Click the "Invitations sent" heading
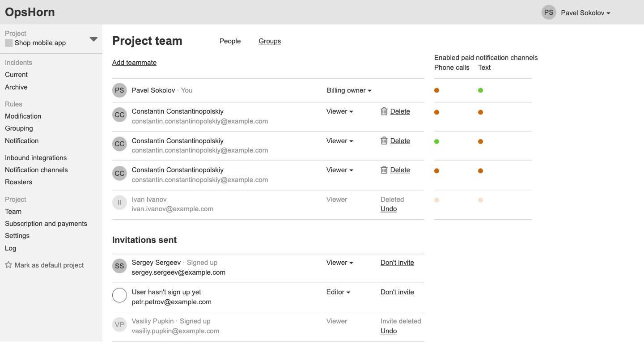This screenshot has height=361, width=644. click(144, 240)
